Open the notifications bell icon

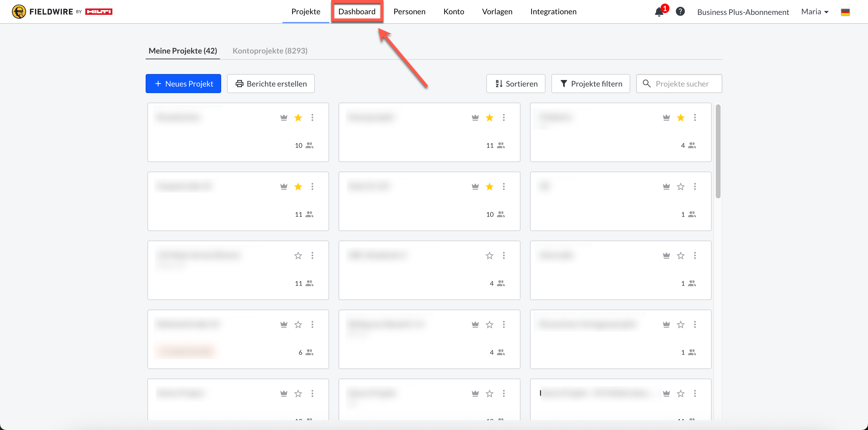[659, 12]
